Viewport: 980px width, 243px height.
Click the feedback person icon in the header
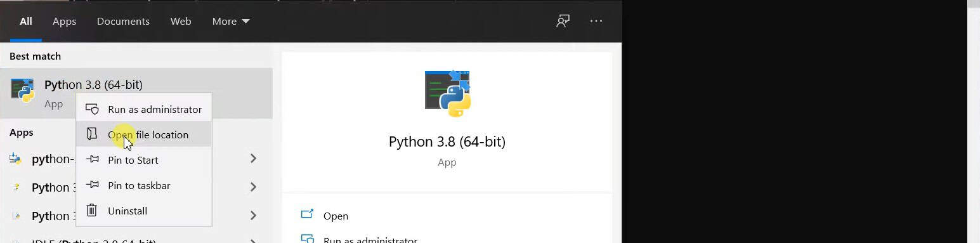(x=563, y=21)
